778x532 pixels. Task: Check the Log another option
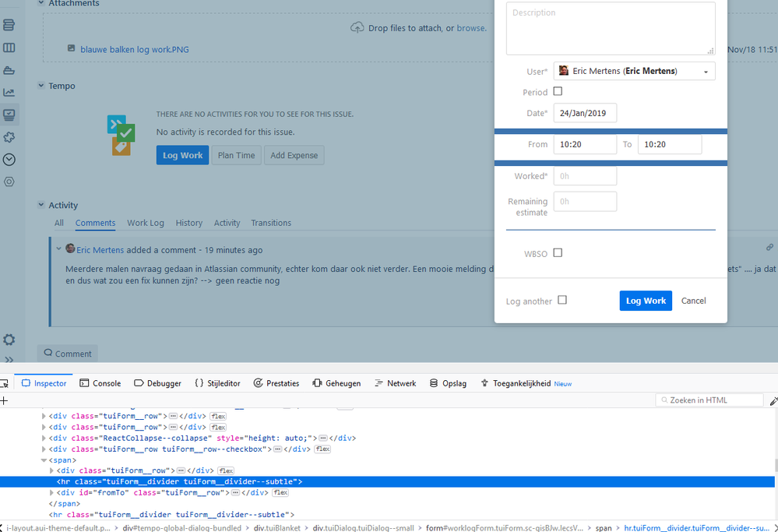click(x=562, y=299)
